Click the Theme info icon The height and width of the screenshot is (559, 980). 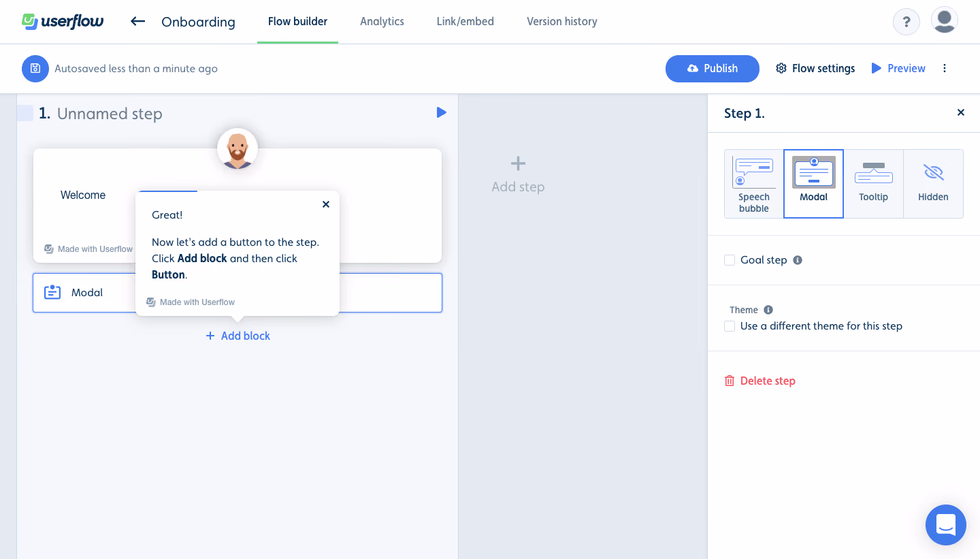click(x=768, y=310)
